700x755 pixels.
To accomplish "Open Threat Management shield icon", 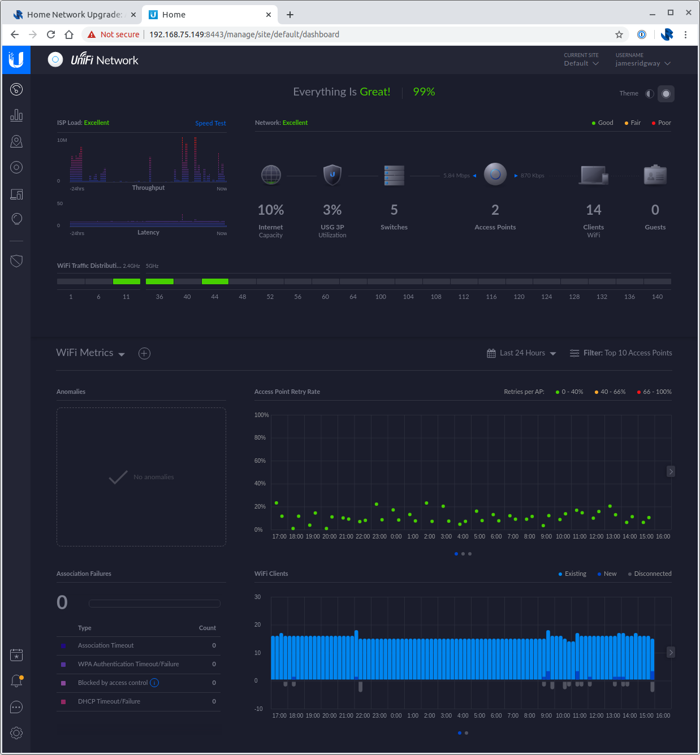I will 16,261.
